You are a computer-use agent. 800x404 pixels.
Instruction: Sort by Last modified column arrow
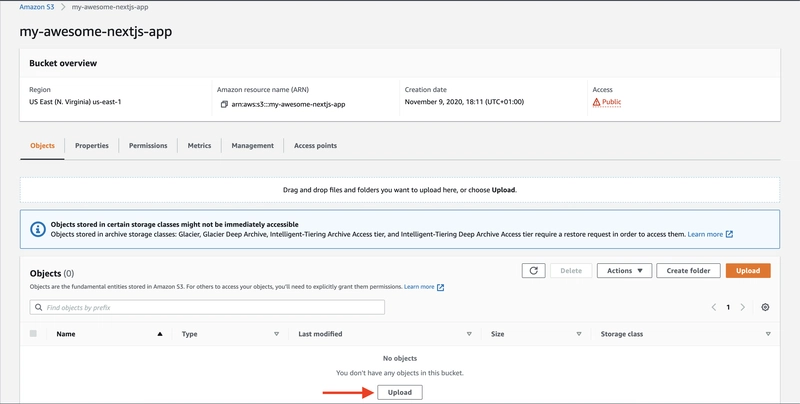(469, 334)
